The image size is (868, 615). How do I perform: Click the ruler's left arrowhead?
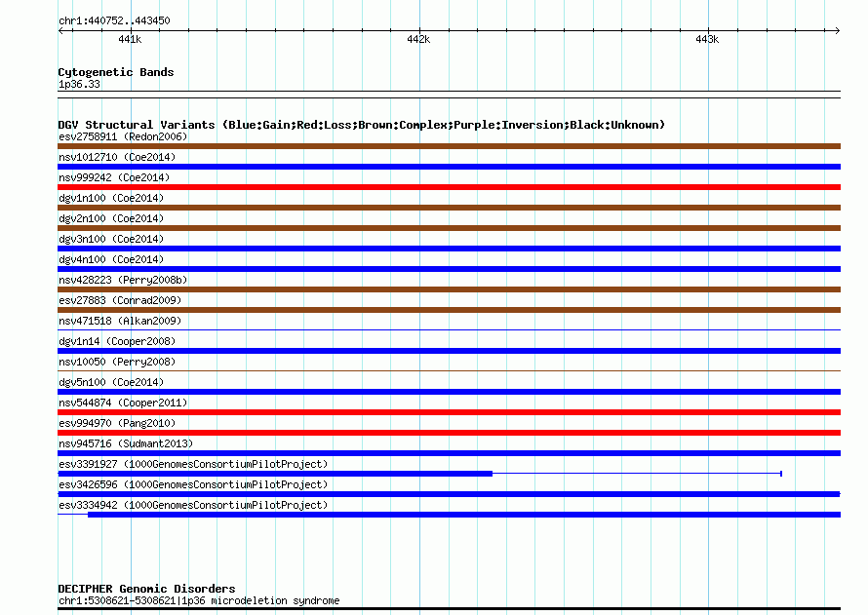click(60, 30)
